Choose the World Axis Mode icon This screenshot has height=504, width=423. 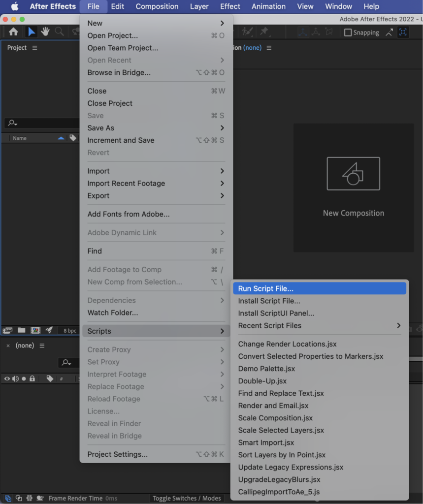316,32
